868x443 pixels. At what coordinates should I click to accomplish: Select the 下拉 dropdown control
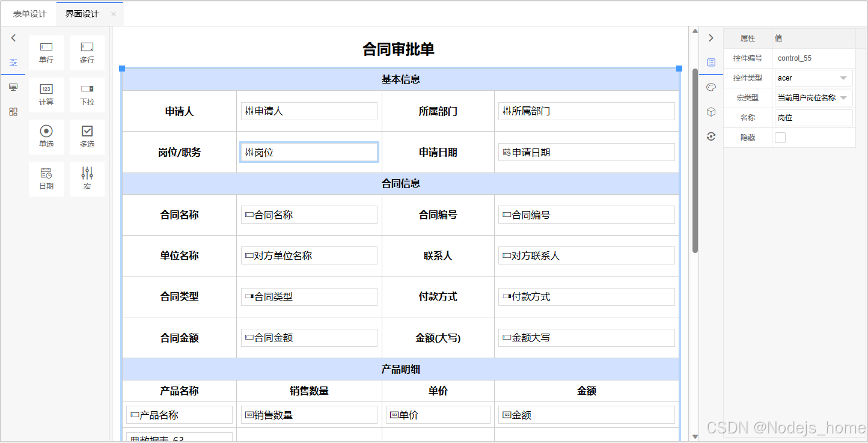point(87,94)
